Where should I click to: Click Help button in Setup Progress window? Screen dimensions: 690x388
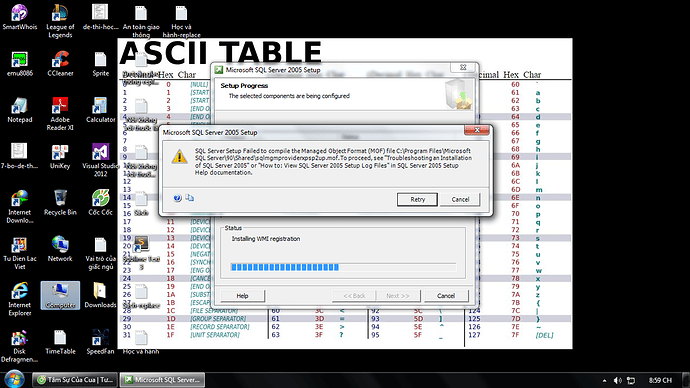242,296
